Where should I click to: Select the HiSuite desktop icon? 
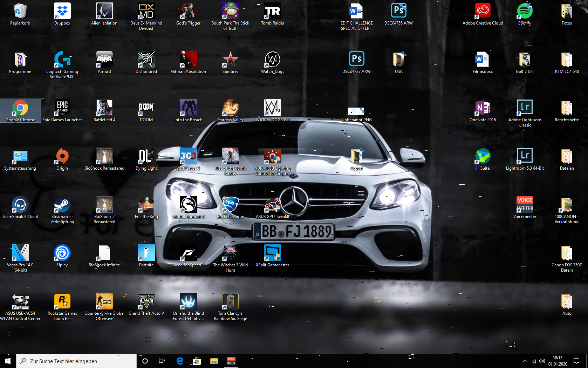pyautogui.click(x=483, y=156)
